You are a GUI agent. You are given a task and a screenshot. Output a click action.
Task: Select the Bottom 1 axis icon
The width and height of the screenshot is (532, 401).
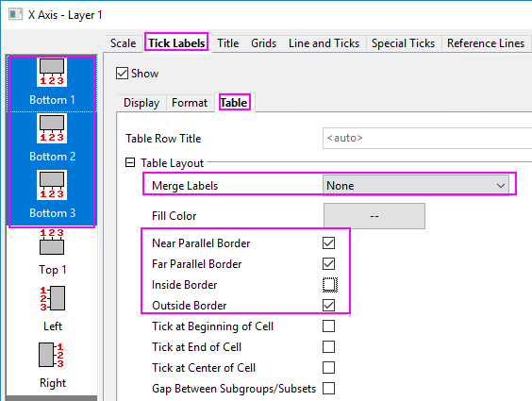click(x=52, y=73)
